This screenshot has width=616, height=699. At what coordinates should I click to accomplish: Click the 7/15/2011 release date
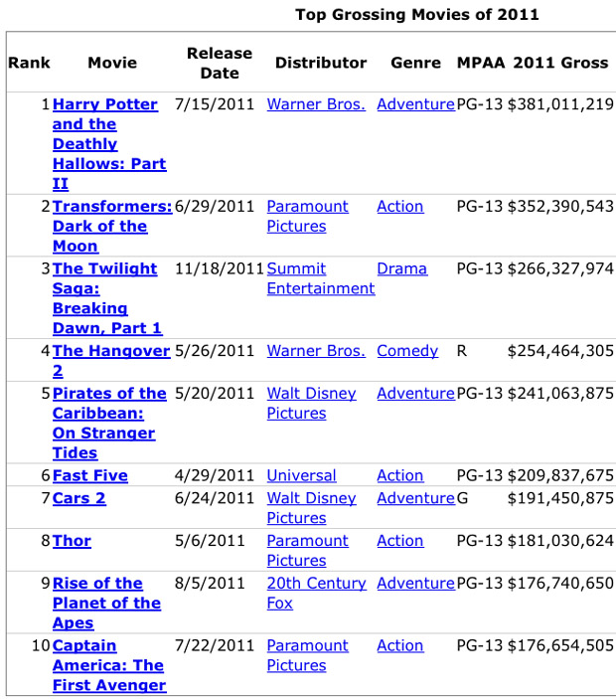[x=215, y=104]
